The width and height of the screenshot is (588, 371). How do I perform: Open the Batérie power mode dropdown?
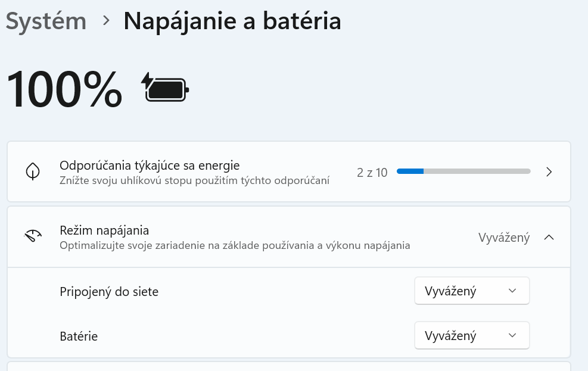[471, 336]
